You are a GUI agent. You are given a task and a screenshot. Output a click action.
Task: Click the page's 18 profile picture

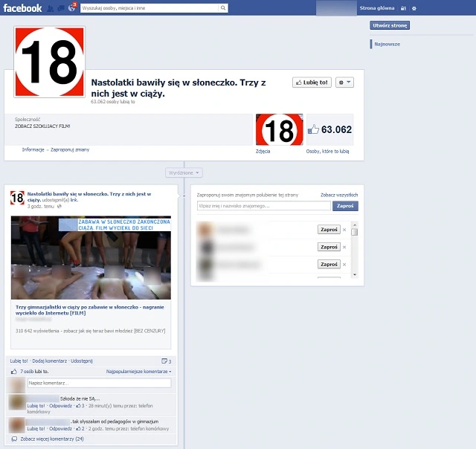[49, 62]
